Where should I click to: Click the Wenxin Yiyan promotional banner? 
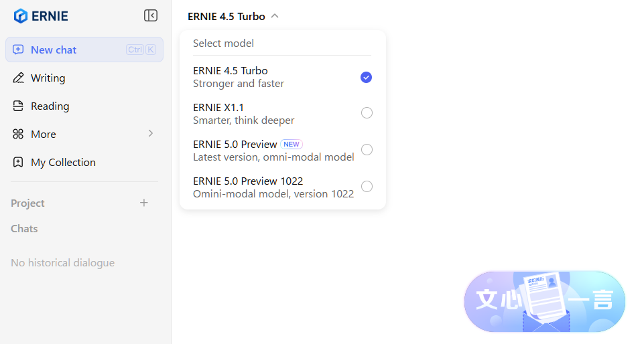pyautogui.click(x=544, y=301)
